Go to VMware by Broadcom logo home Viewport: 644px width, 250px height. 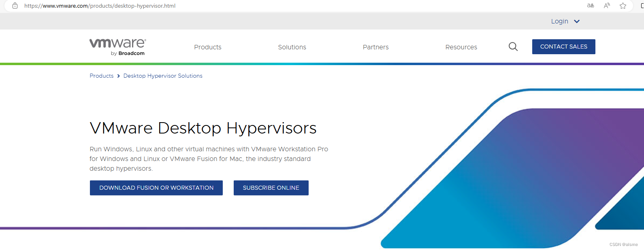[118, 47]
